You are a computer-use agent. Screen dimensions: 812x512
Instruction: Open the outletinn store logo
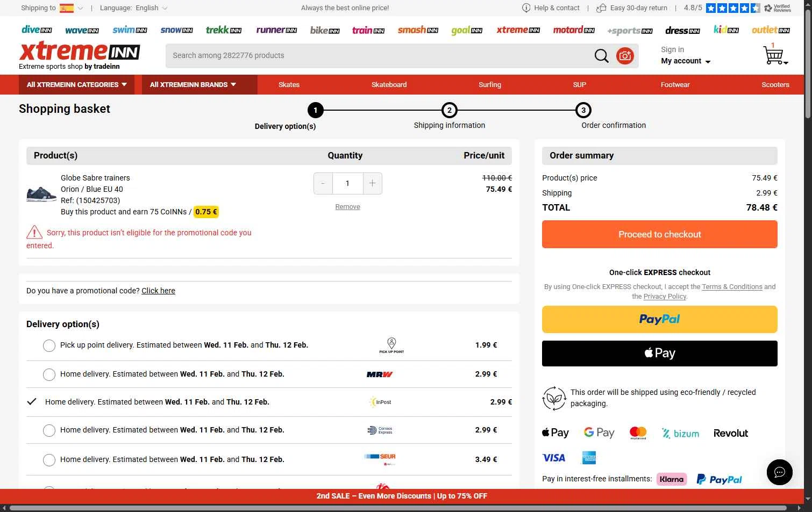[771, 30]
